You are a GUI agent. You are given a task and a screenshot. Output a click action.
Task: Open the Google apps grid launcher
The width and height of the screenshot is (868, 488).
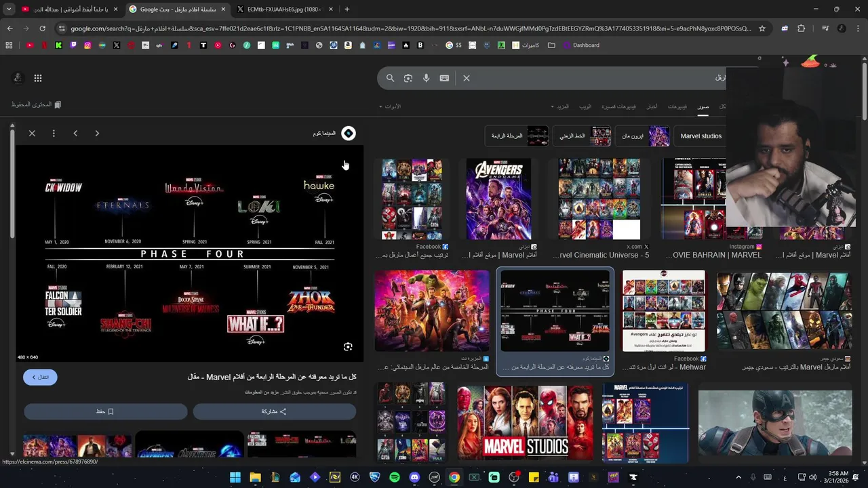click(x=38, y=78)
